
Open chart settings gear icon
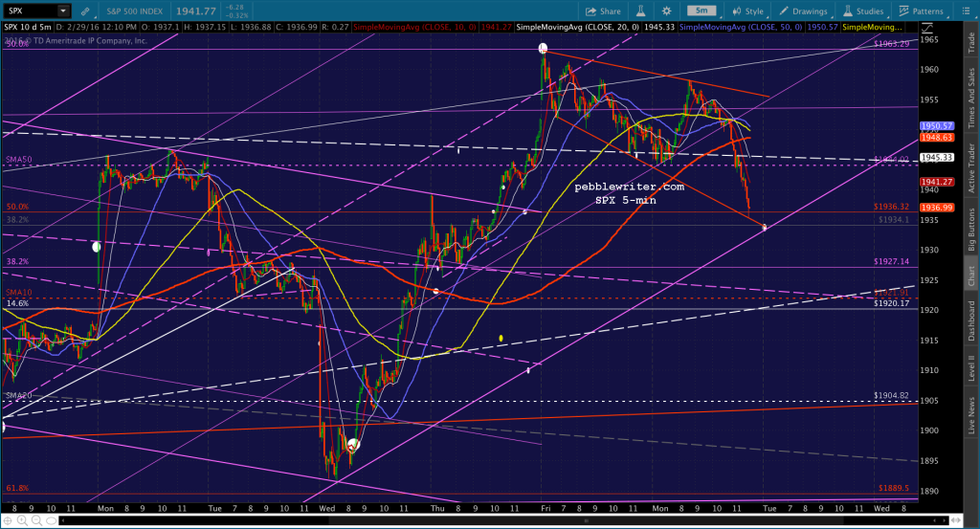pyautogui.click(x=667, y=11)
